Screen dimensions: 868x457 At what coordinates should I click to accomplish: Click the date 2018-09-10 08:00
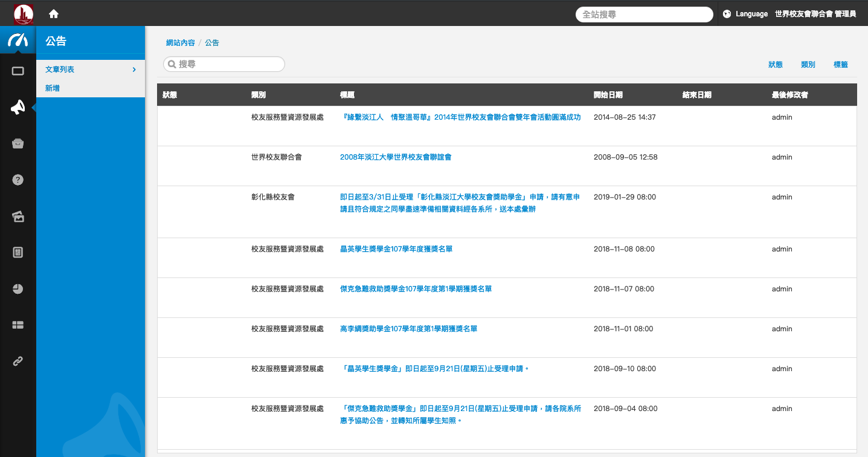624,369
